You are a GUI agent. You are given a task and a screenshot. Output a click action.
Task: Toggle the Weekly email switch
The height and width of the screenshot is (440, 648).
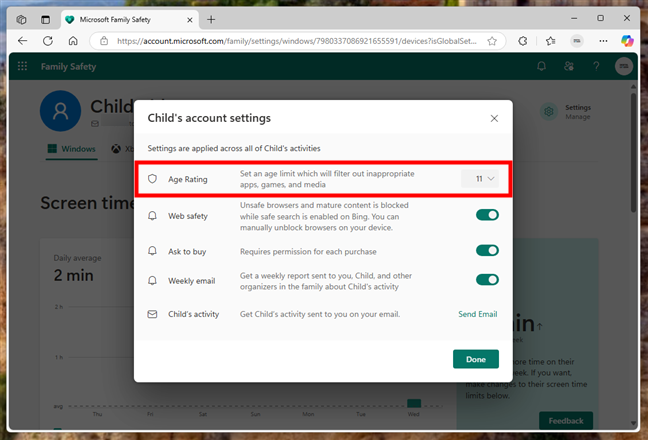pos(487,280)
